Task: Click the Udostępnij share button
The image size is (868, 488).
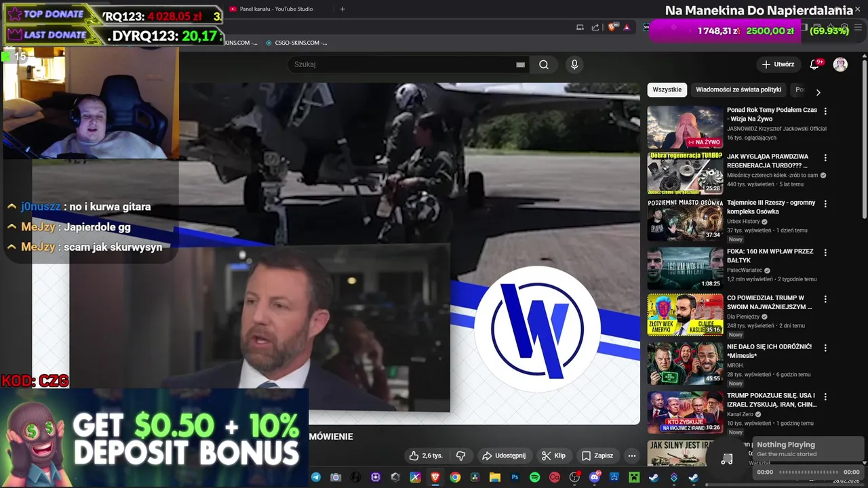Action: 503,455
